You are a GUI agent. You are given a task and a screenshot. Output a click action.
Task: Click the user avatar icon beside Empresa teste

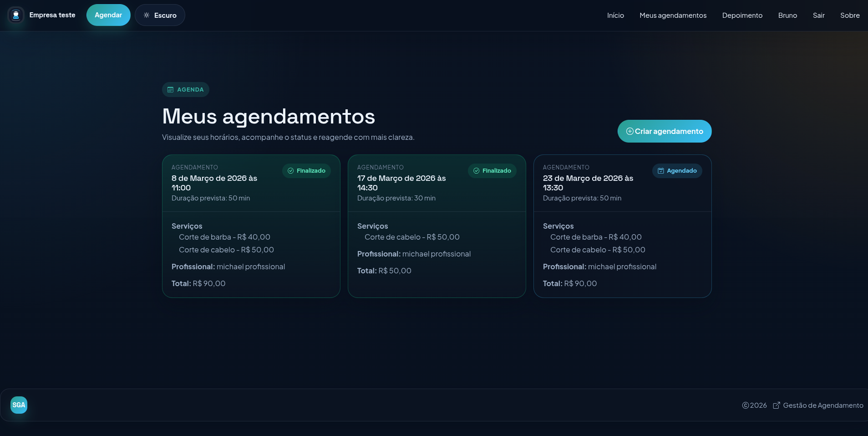(x=15, y=15)
